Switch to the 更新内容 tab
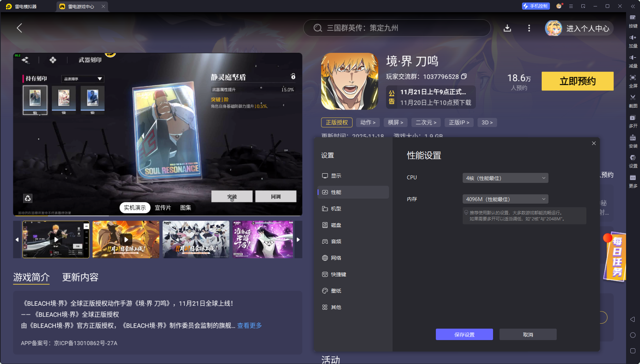 (x=80, y=278)
